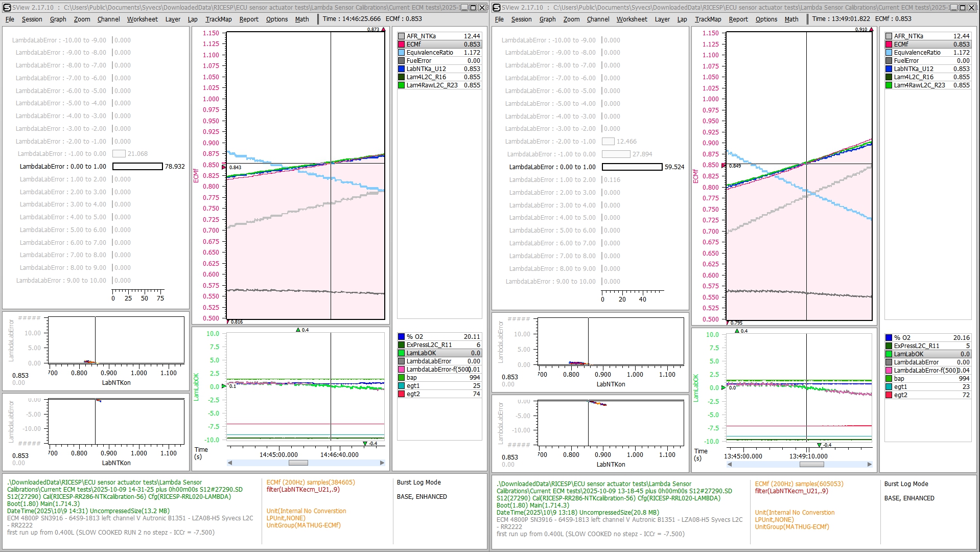Click the right arrow of the right timeline scrollbar
This screenshot has width=980, height=552.
[x=869, y=464]
